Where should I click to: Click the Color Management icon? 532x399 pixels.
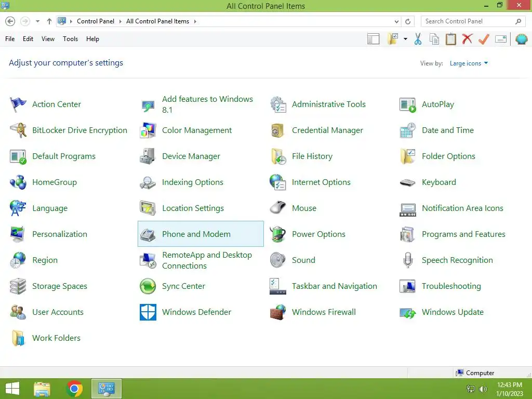148,130
